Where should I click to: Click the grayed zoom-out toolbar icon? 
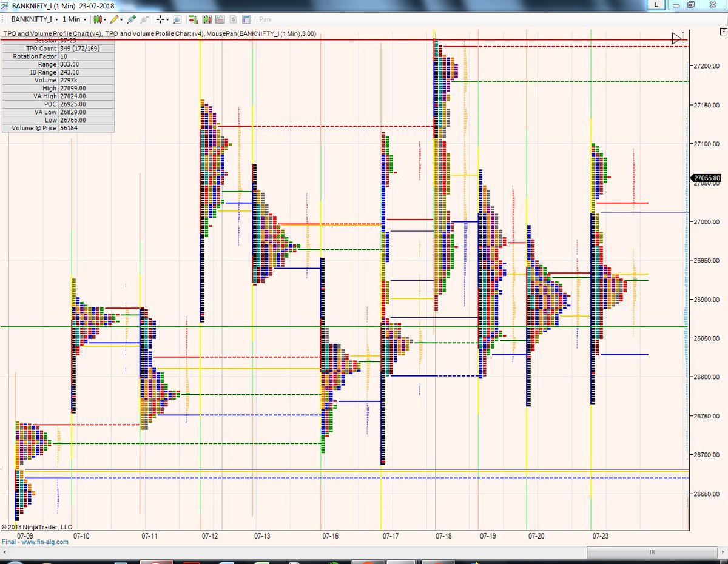(x=144, y=19)
